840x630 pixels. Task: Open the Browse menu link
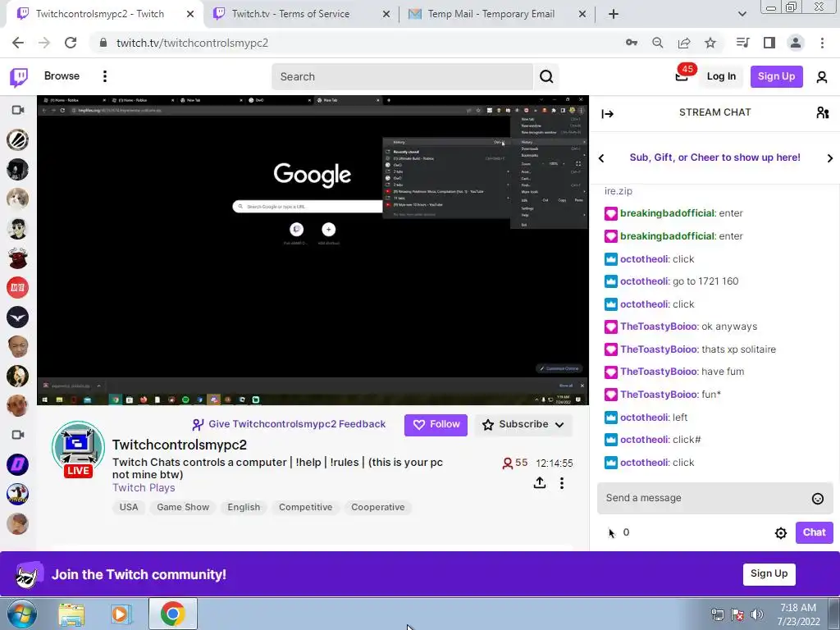(62, 76)
